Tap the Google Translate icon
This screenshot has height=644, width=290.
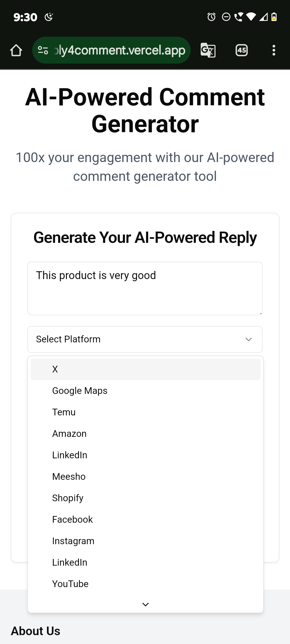click(208, 50)
